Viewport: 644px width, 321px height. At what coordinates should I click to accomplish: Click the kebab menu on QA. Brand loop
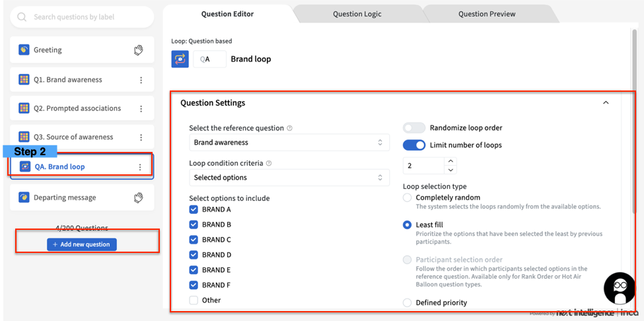[x=139, y=167]
